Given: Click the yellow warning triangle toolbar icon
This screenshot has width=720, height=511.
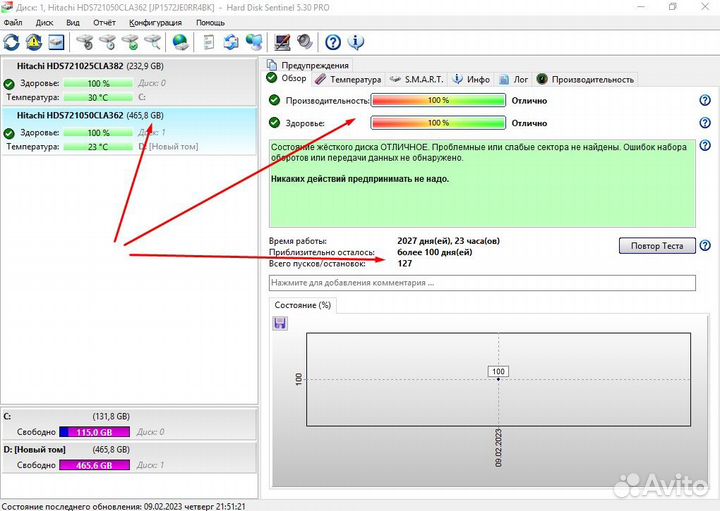Looking at the screenshot, I should pyautogui.click(x=34, y=42).
